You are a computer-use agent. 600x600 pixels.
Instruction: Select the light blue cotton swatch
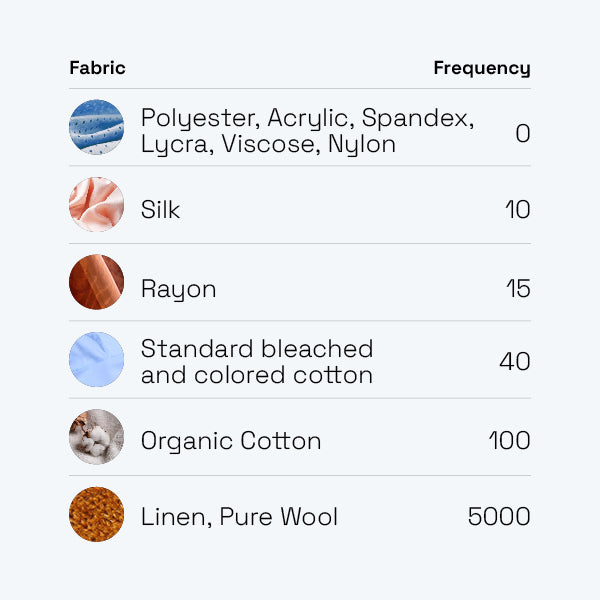96,360
